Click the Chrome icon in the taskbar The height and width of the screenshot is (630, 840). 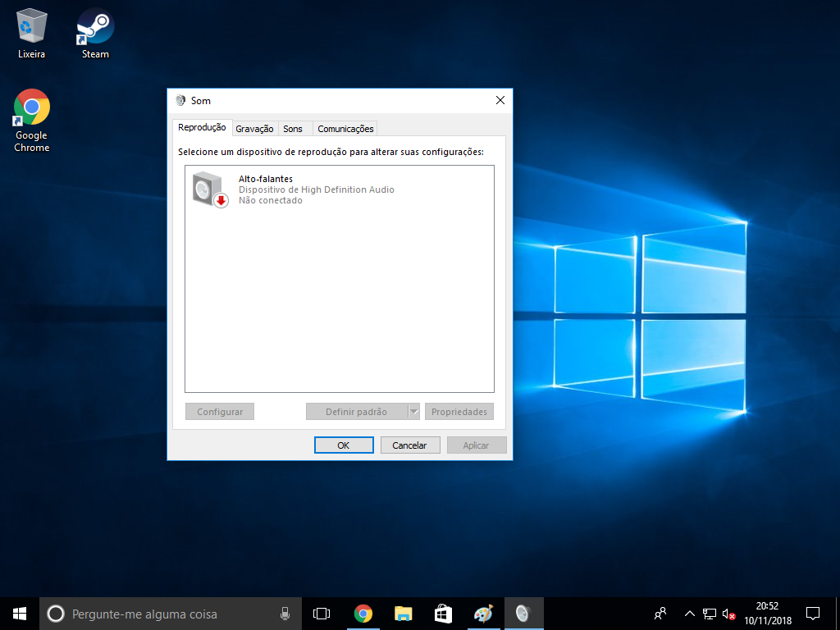pos(363,614)
